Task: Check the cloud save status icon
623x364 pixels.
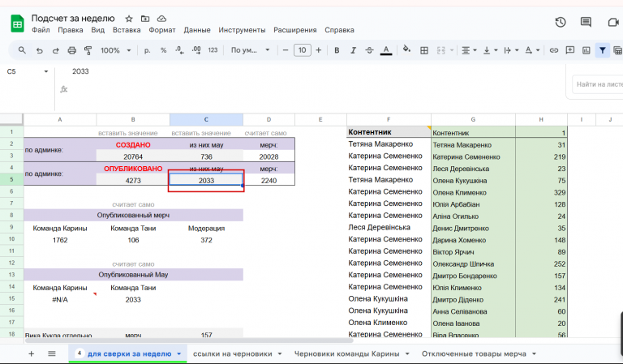Action: [x=161, y=19]
